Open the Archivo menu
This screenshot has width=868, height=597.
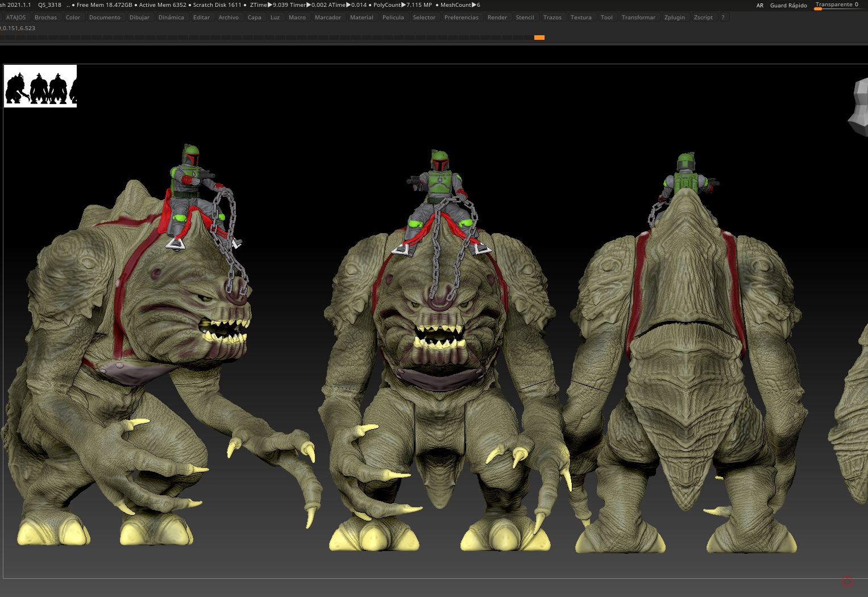pyautogui.click(x=229, y=18)
